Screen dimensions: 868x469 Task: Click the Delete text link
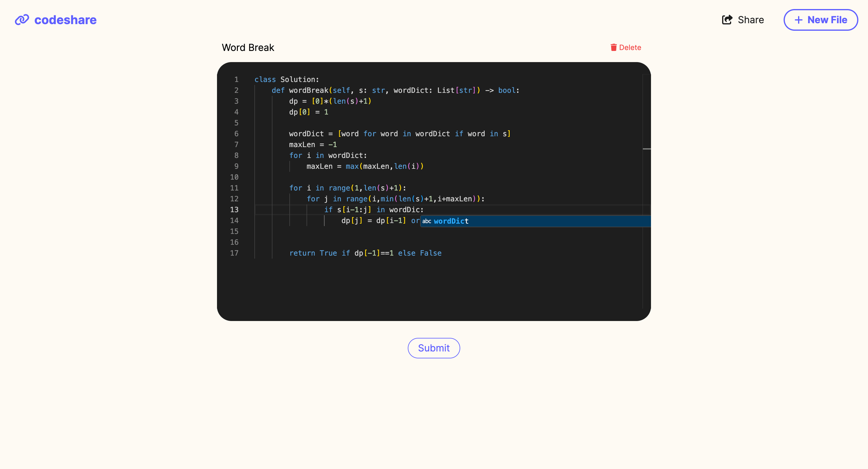[630, 48]
